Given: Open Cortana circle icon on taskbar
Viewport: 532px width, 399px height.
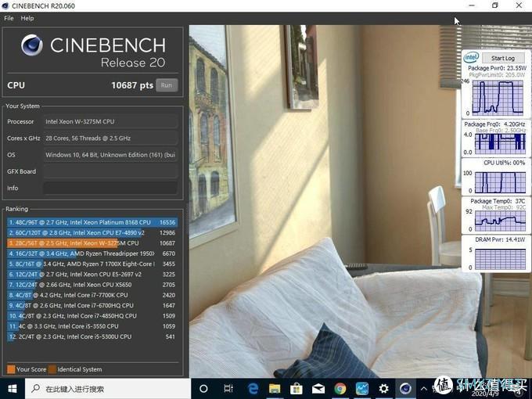Looking at the screenshot, I should click(203, 389).
